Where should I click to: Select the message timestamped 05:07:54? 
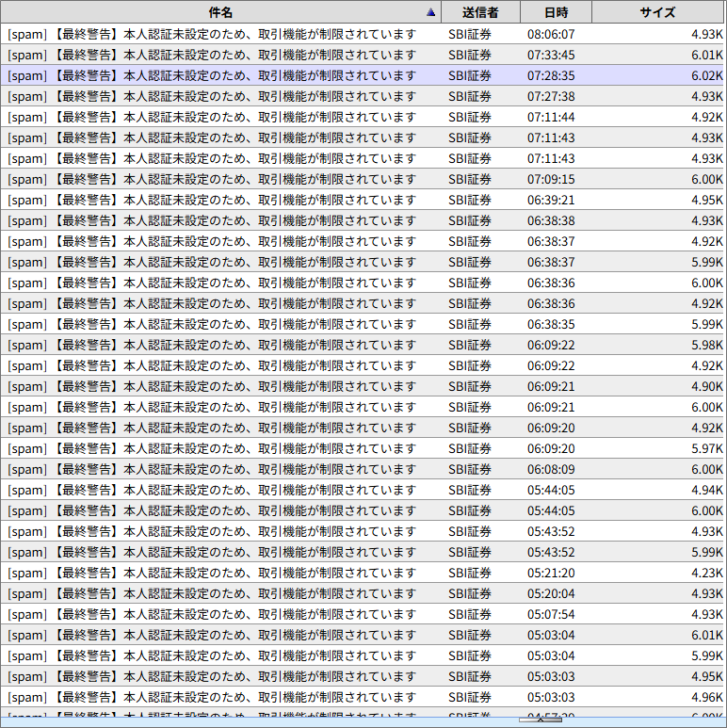[363, 614]
